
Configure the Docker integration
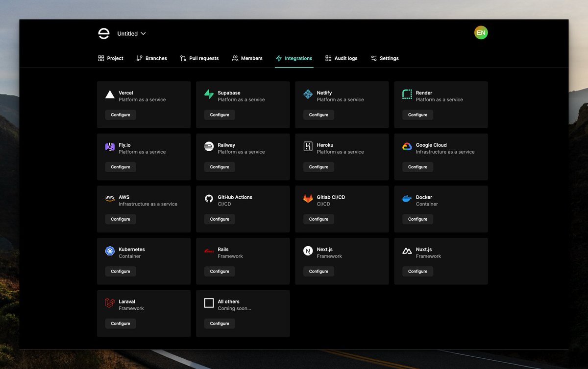tap(417, 219)
